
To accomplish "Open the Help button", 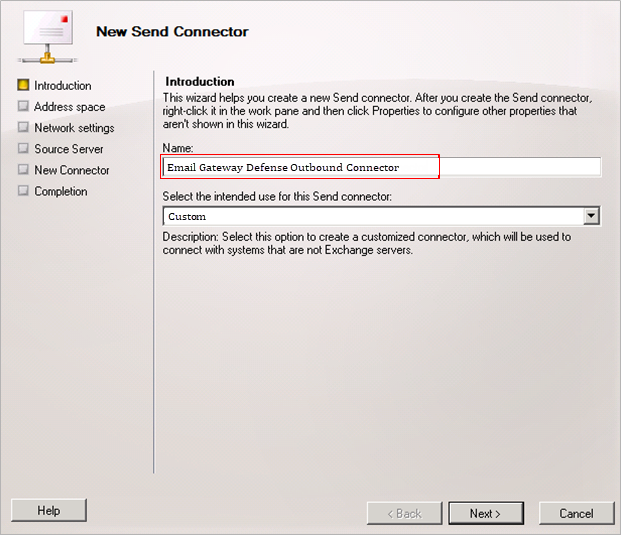I will (49, 510).
